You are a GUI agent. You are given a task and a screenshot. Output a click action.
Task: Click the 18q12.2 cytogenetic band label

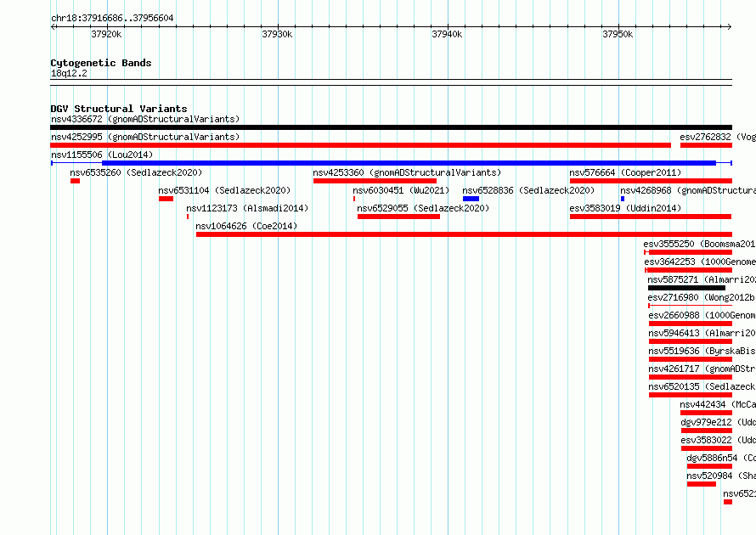(x=69, y=73)
